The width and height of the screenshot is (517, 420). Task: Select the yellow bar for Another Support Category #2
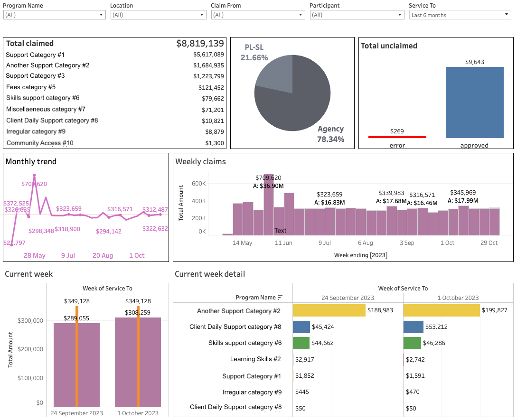328,310
